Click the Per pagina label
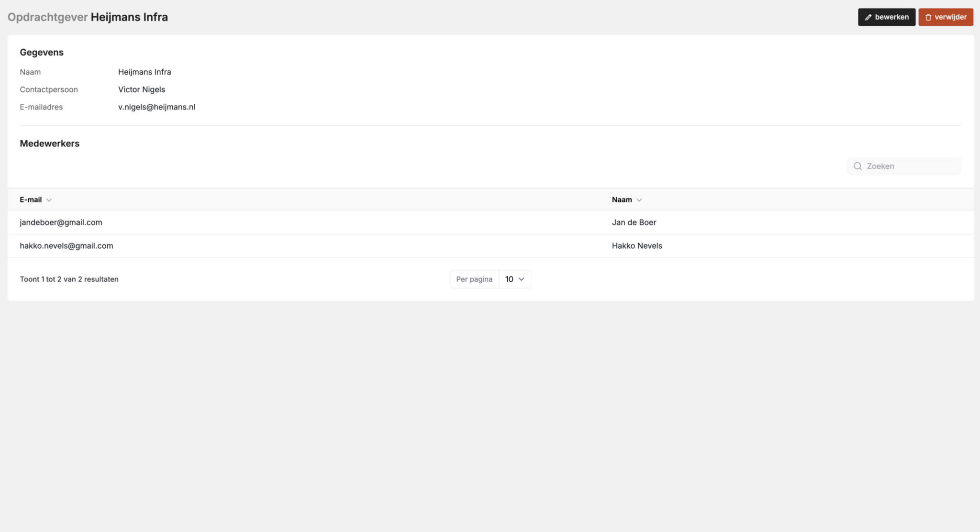 [474, 279]
